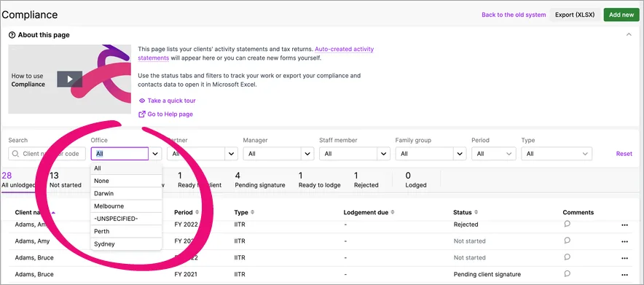Switch to Rejected tab

click(x=366, y=180)
